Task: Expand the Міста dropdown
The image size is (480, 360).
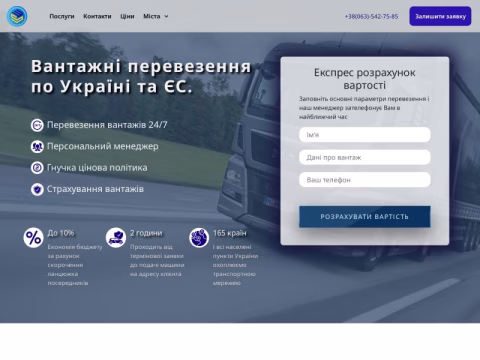Action: coord(156,16)
